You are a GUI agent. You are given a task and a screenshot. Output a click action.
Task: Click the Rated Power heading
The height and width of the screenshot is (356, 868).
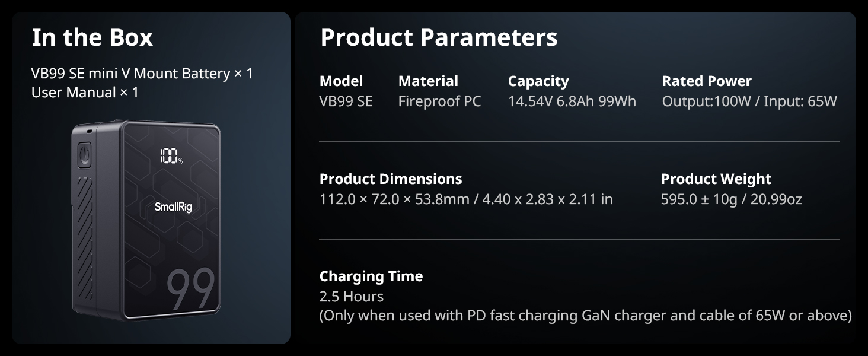(x=707, y=81)
